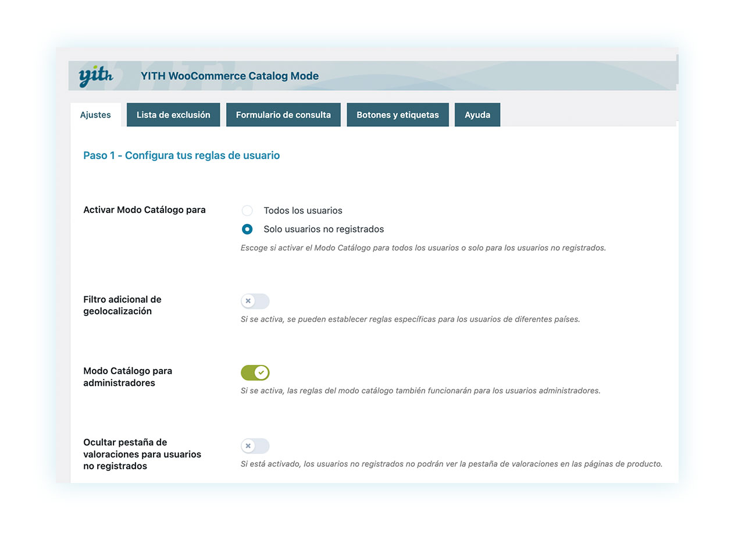756x536 pixels.
Task: Switch to the Lista de exclusión tab
Action: [173, 115]
